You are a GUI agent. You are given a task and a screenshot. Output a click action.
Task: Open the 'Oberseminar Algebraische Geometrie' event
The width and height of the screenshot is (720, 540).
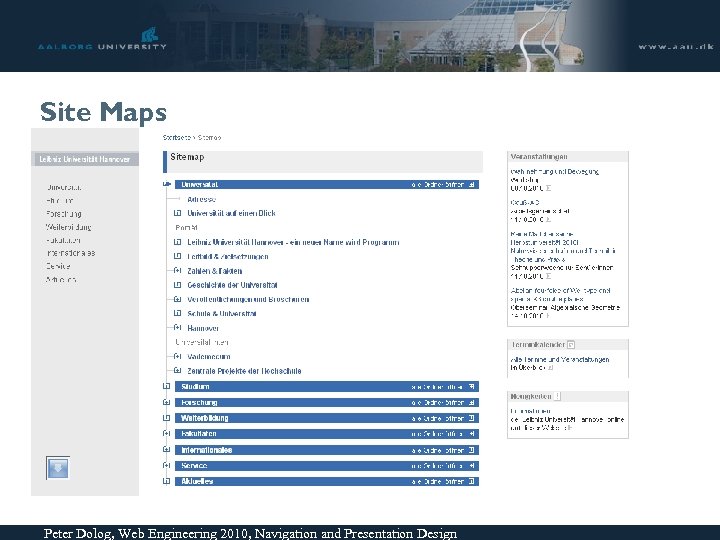point(565,308)
